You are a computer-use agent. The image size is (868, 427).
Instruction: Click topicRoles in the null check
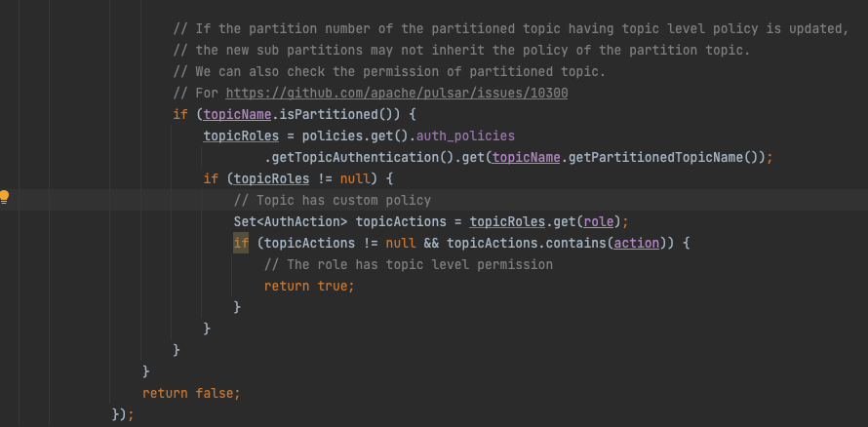pyautogui.click(x=272, y=178)
